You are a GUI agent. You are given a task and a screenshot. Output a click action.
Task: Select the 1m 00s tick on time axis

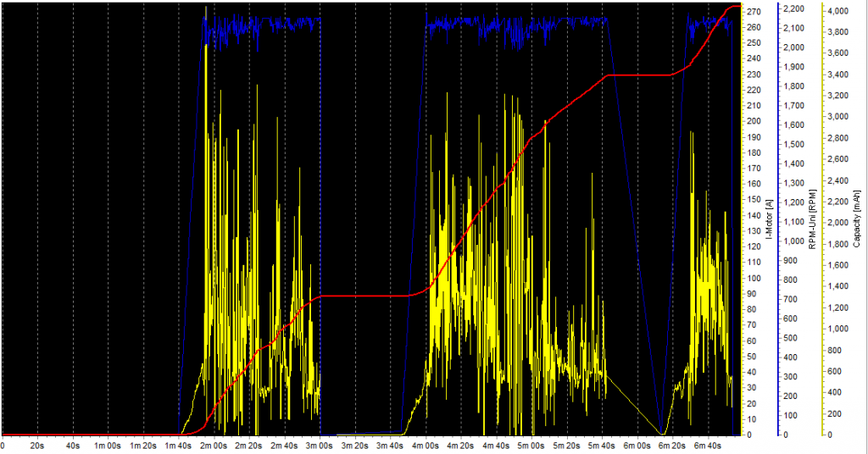click(x=108, y=445)
